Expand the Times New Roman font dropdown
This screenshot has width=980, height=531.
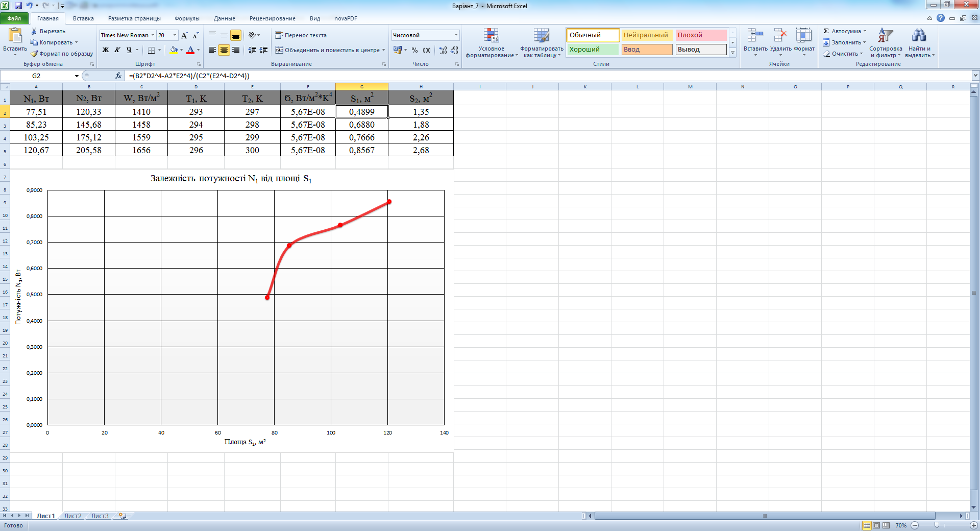(153, 35)
